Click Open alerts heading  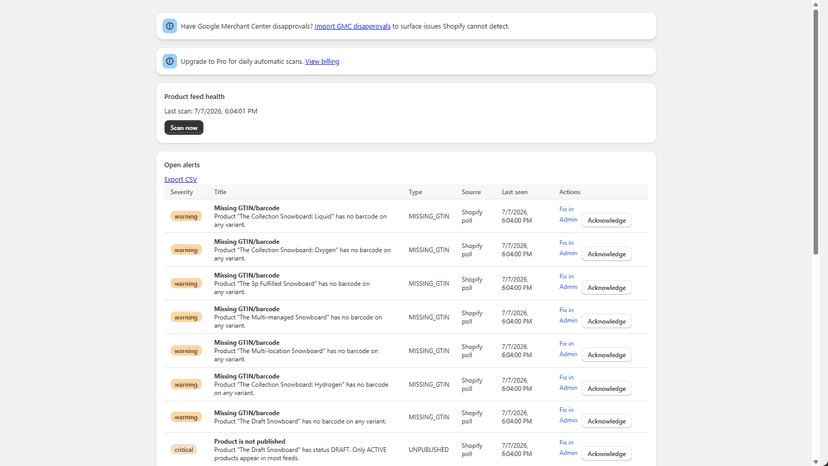click(182, 165)
